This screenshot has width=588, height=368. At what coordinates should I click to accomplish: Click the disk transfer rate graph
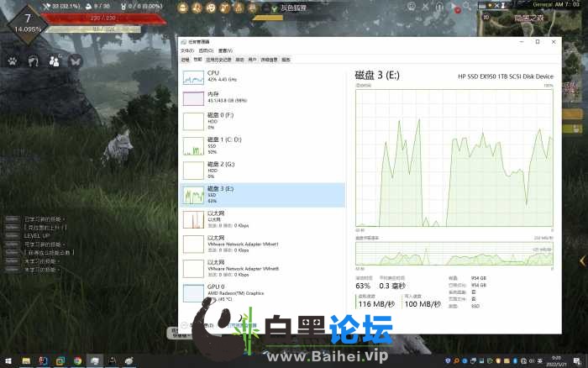click(x=454, y=254)
